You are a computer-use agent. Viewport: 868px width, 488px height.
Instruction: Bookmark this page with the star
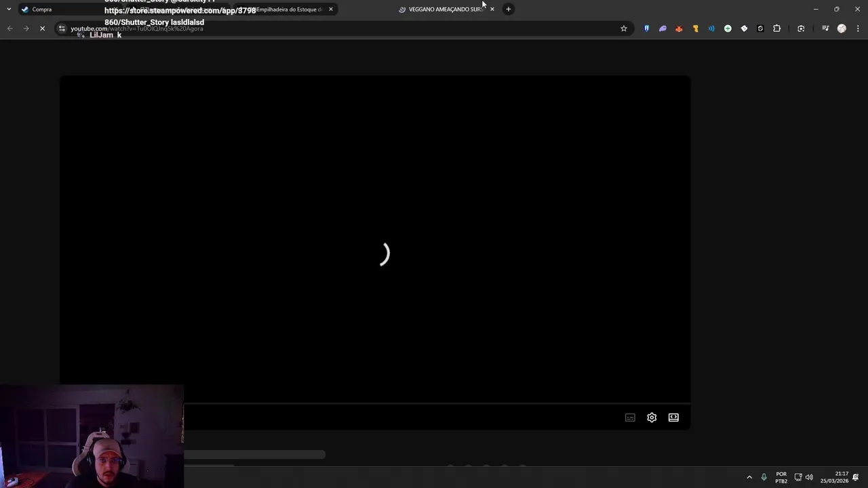[x=624, y=28]
